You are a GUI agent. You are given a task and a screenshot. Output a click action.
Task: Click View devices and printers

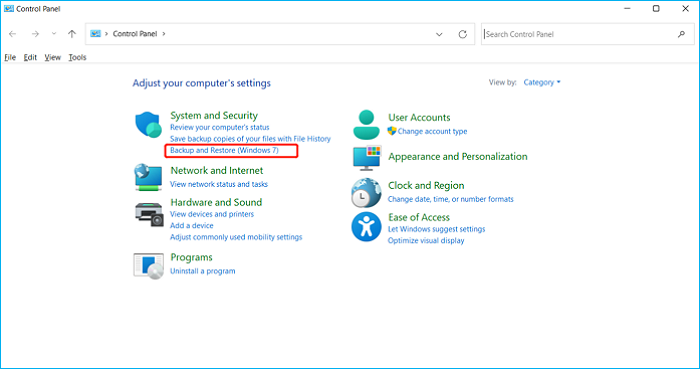(212, 214)
